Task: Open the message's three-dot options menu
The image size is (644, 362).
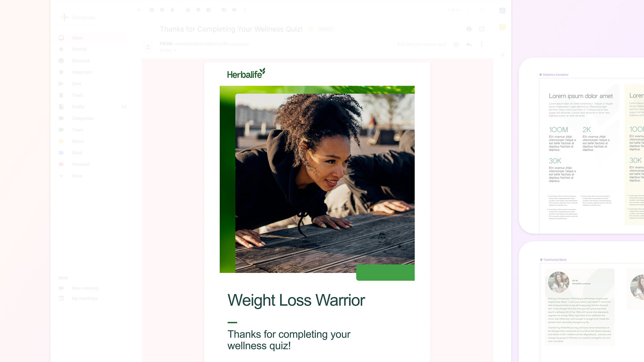Action: (482, 44)
